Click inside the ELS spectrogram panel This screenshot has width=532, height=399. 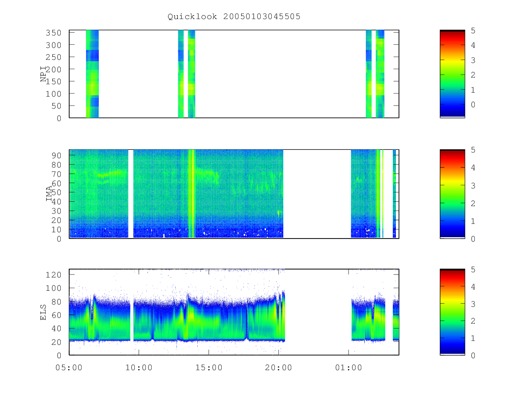[x=234, y=312]
